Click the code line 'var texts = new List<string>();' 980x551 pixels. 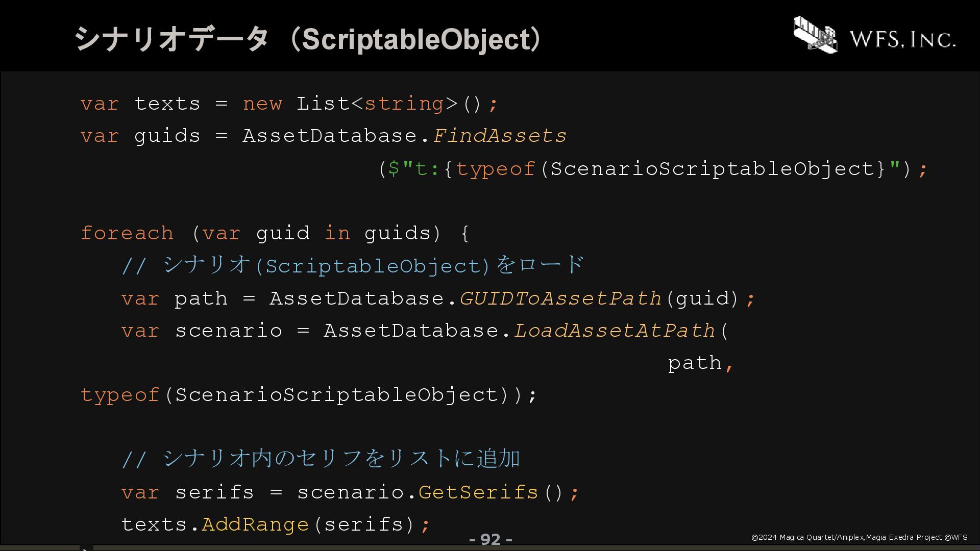289,104
